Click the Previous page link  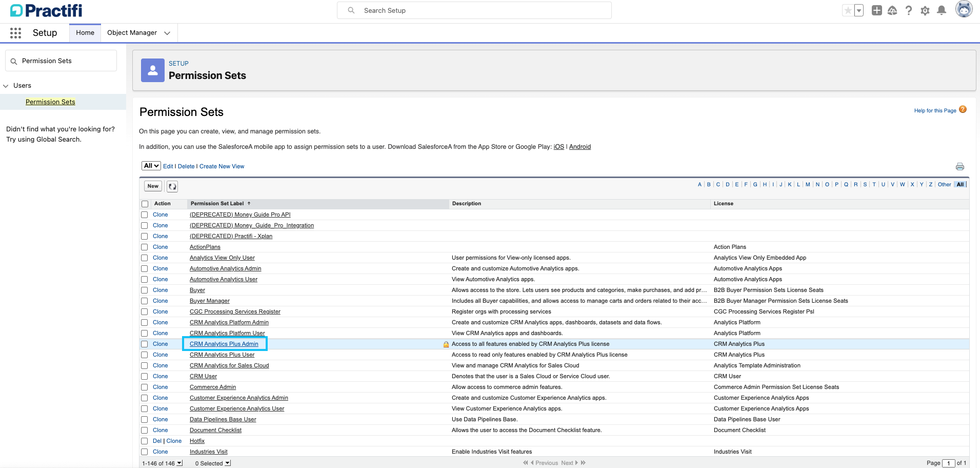[x=547, y=463]
